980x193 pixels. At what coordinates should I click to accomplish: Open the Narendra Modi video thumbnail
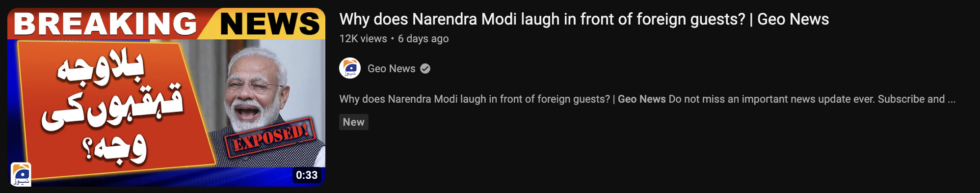tap(166, 97)
